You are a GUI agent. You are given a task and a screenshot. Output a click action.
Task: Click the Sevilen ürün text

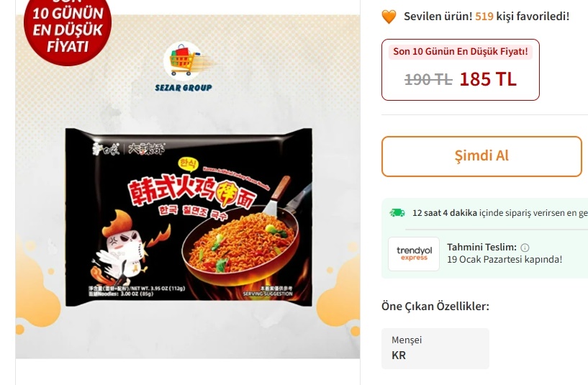pyautogui.click(x=438, y=17)
